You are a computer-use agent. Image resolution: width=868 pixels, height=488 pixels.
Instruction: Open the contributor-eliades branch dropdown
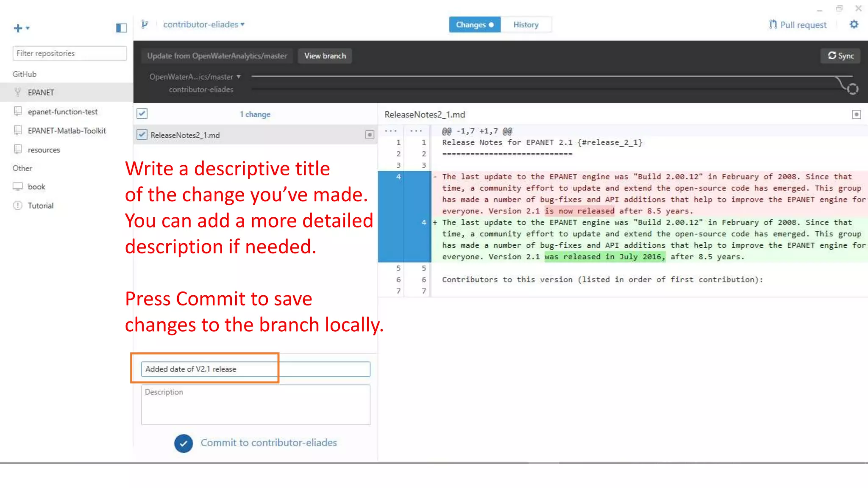pos(204,24)
